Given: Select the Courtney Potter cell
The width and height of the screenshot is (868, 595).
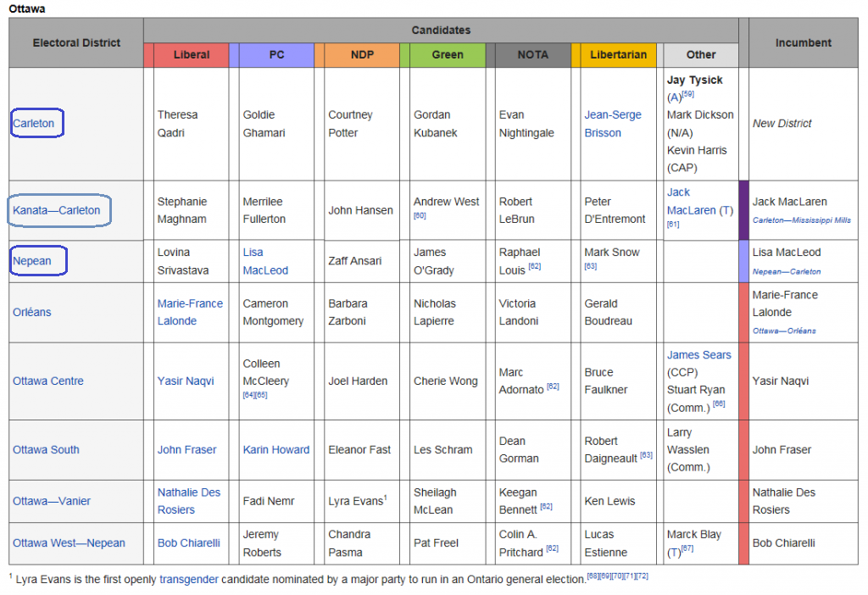Looking at the screenshot, I should point(362,124).
